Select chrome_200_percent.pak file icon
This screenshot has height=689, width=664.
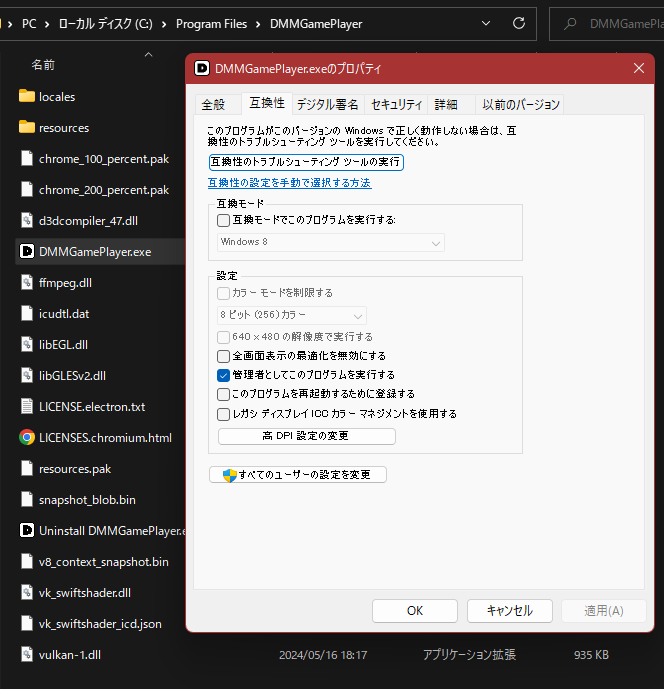27,189
